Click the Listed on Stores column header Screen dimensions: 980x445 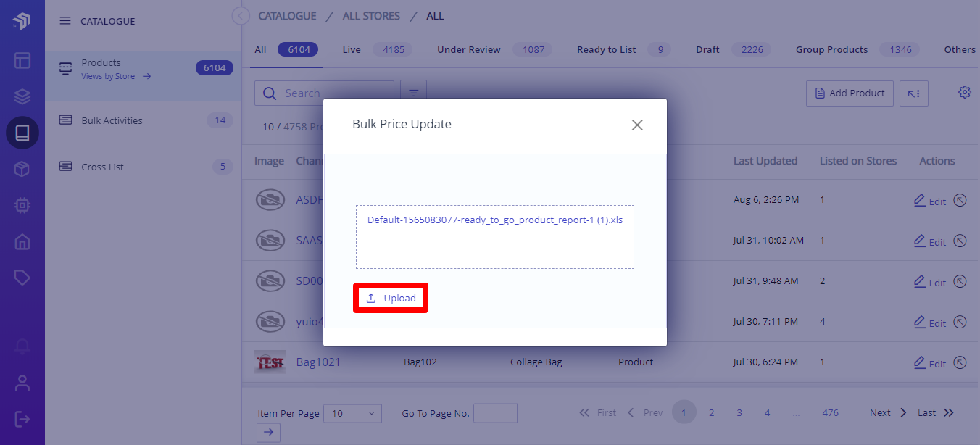(x=858, y=161)
